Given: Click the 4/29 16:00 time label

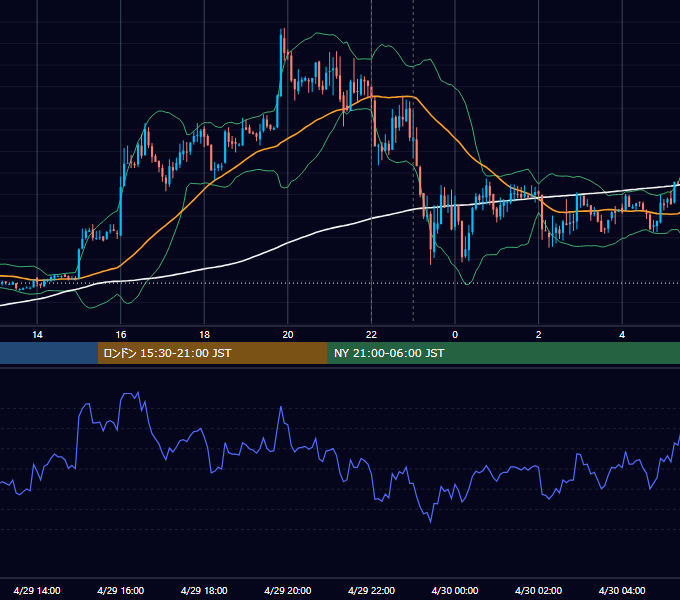Looking at the screenshot, I should pyautogui.click(x=121, y=590).
